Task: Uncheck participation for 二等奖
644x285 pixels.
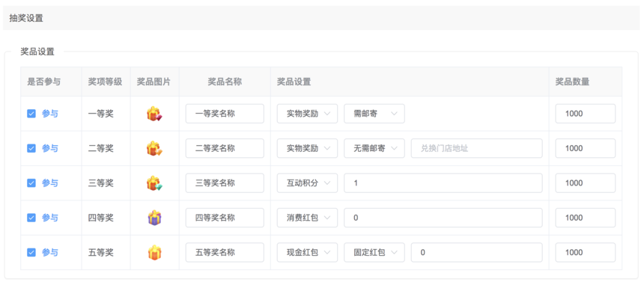Action: pyautogui.click(x=31, y=148)
